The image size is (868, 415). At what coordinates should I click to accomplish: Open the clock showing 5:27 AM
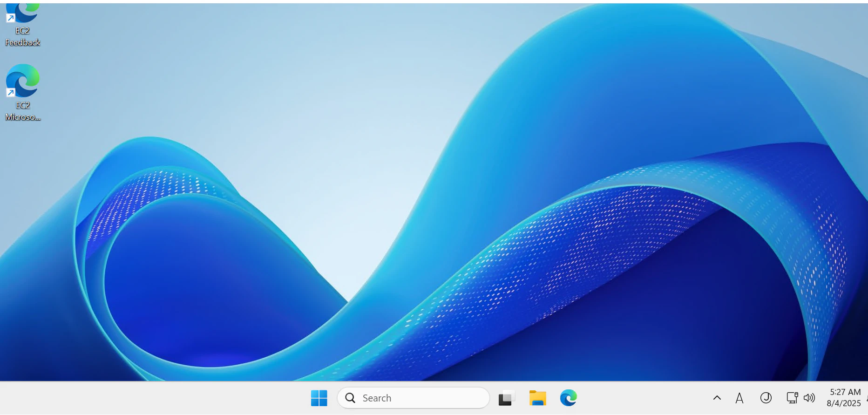pos(845,392)
